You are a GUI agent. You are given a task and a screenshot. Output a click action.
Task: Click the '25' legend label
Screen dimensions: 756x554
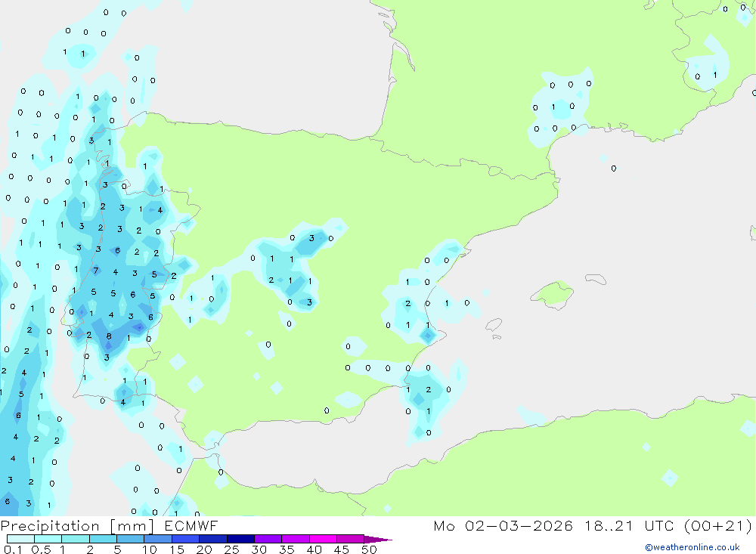(231, 549)
